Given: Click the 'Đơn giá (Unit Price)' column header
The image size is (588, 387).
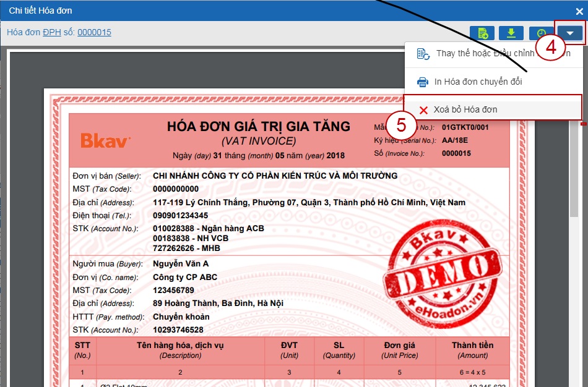Looking at the screenshot, I should (x=399, y=350).
